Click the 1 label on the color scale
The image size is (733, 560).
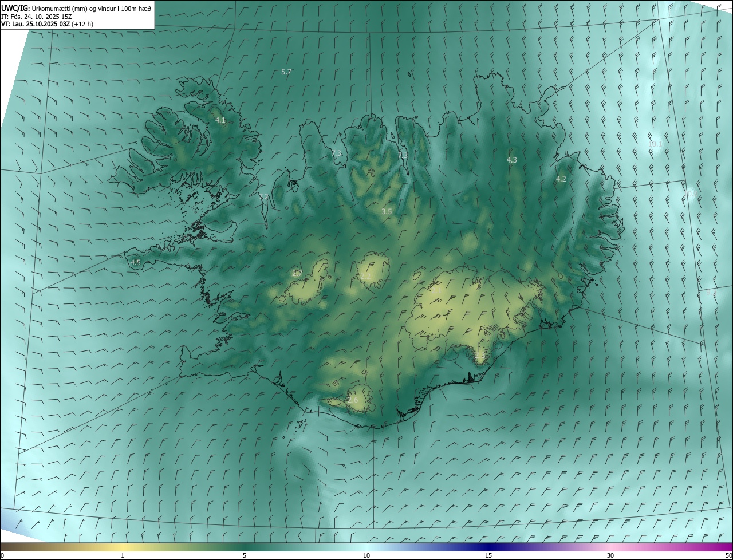coord(123,555)
